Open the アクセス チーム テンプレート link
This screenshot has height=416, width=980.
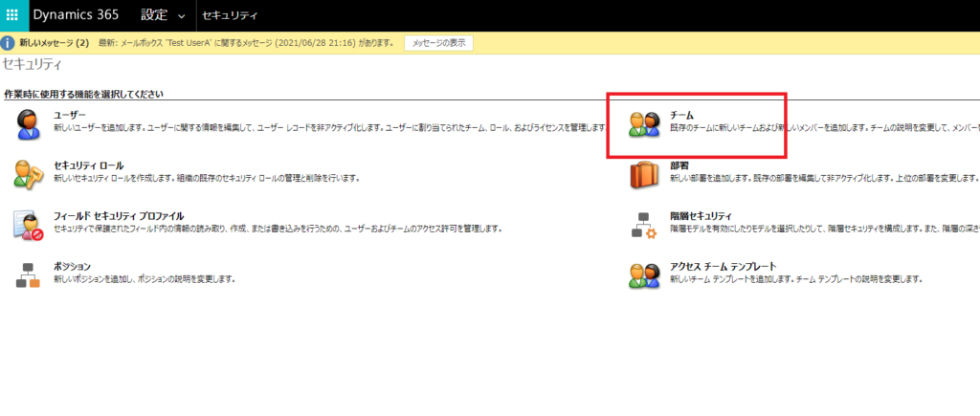724,267
